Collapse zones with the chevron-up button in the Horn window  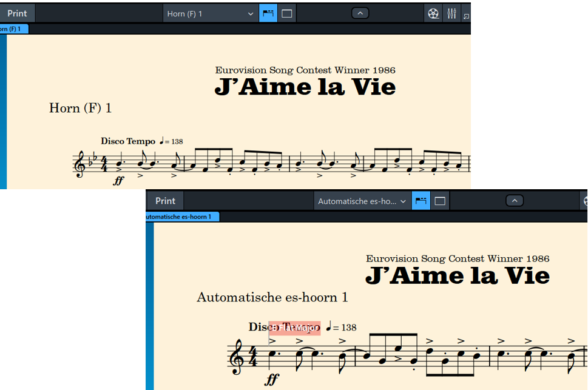[x=360, y=13]
